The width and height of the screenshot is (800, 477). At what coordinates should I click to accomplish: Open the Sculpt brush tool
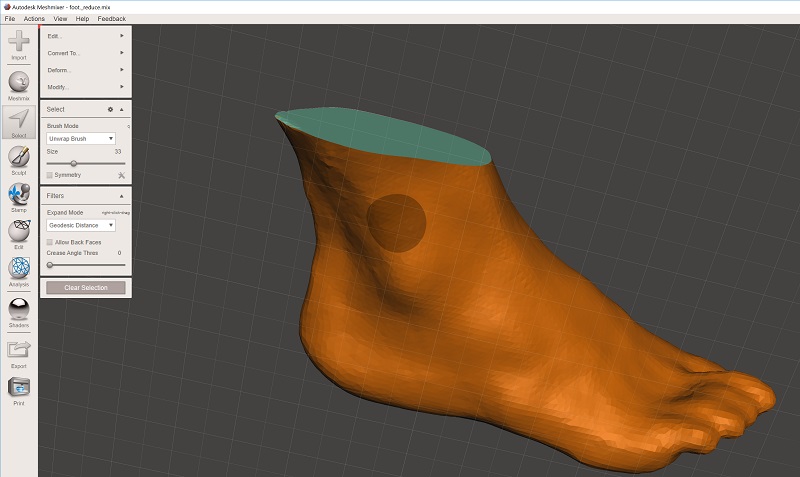[19, 156]
